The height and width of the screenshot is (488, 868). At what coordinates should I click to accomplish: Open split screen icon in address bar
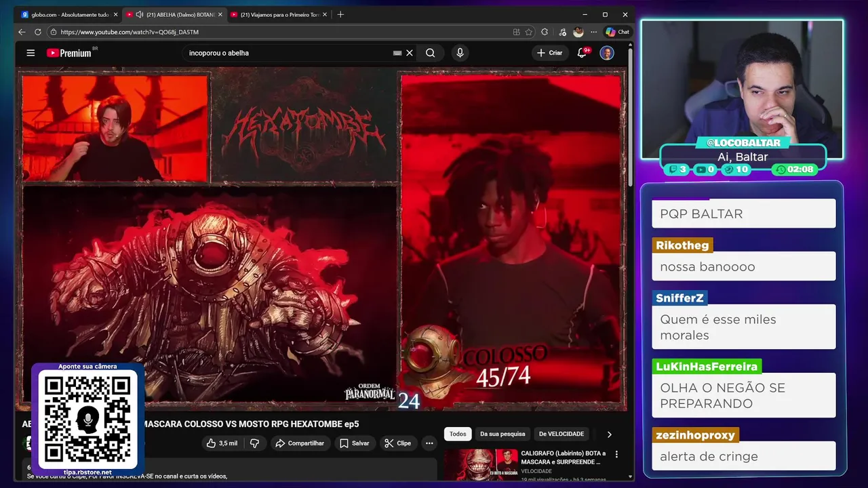pos(517,32)
